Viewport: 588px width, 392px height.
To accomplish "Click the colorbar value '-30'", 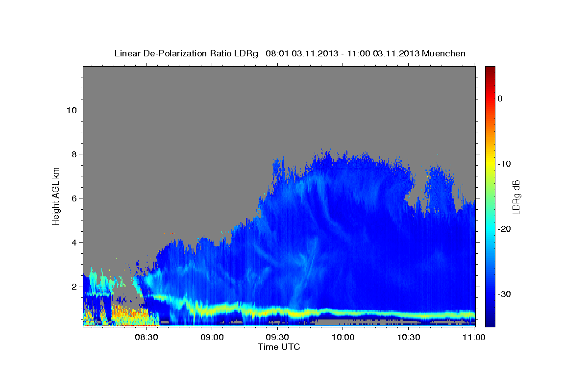I will [x=505, y=294].
